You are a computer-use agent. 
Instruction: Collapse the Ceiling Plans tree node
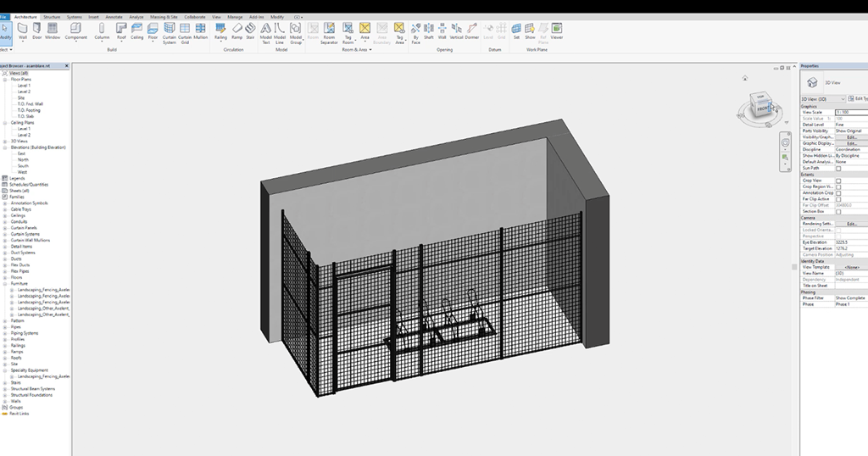point(5,123)
